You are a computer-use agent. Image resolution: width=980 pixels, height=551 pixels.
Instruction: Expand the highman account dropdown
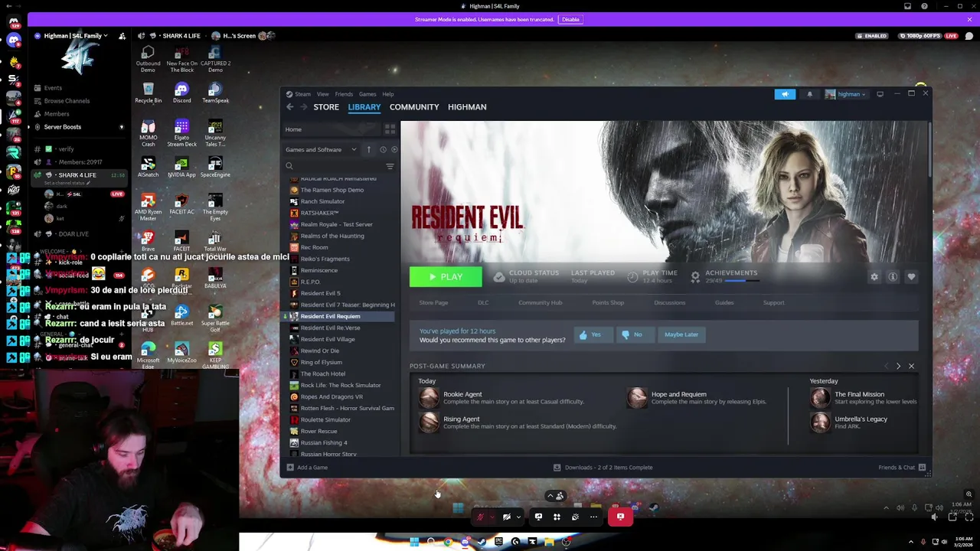845,94
